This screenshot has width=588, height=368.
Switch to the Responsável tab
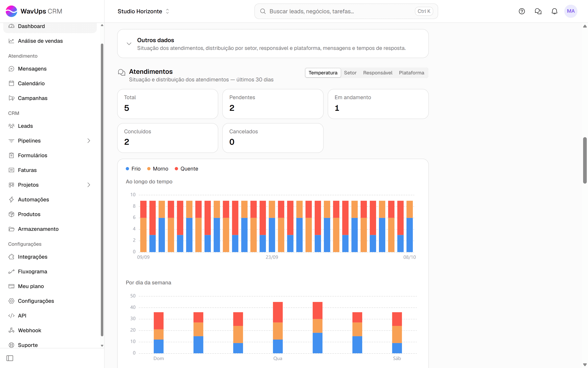pos(378,73)
